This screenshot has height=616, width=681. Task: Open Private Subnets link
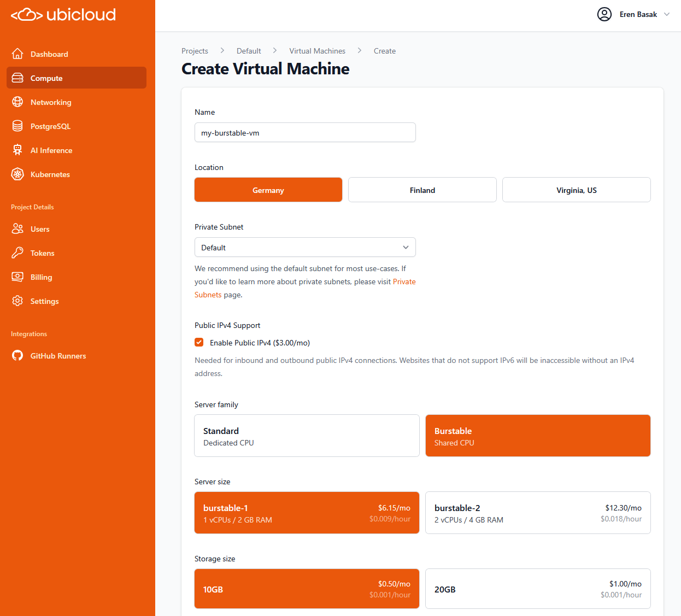coord(404,281)
